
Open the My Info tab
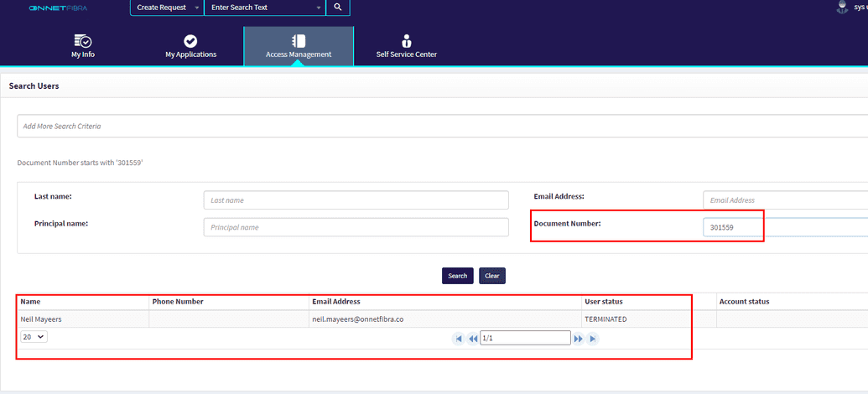coord(82,47)
